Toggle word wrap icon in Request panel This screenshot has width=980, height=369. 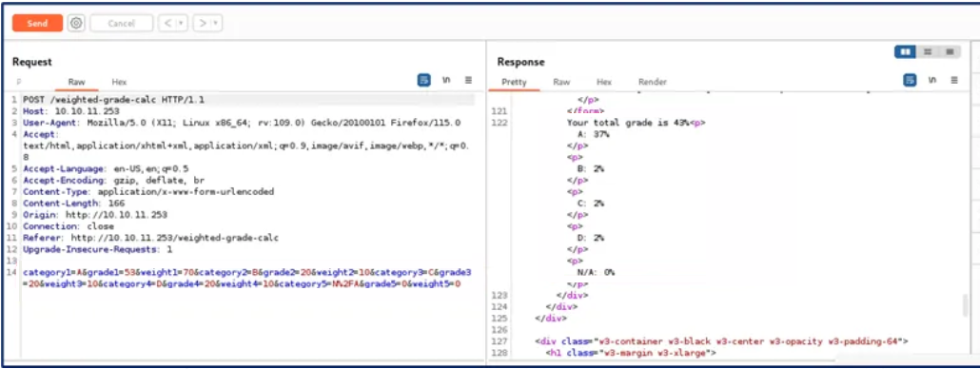pyautogui.click(x=423, y=80)
